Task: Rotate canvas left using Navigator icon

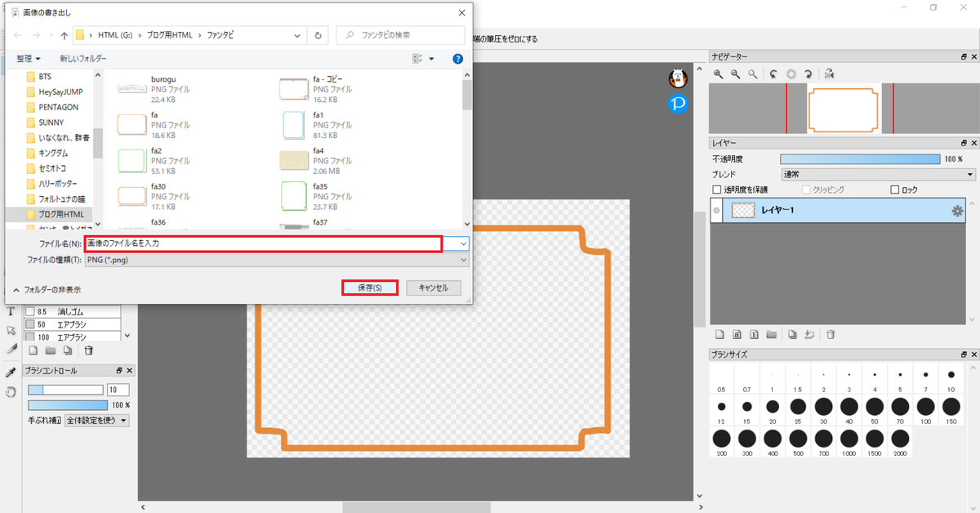Action: (x=773, y=74)
